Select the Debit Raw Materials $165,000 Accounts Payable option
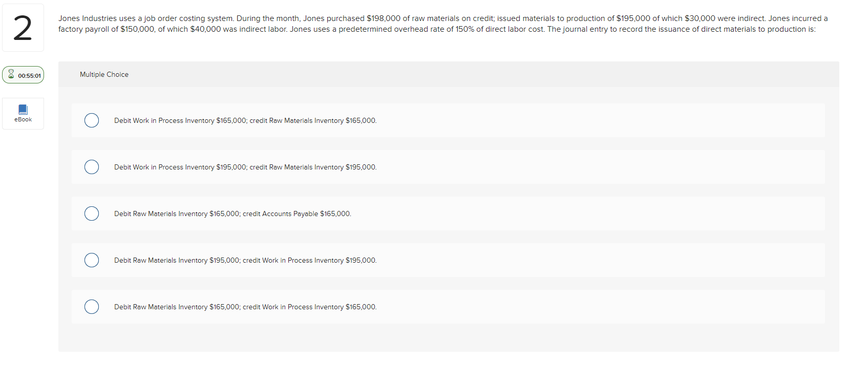Image resolution: width=868 pixels, height=383 pixels. pyautogui.click(x=92, y=214)
